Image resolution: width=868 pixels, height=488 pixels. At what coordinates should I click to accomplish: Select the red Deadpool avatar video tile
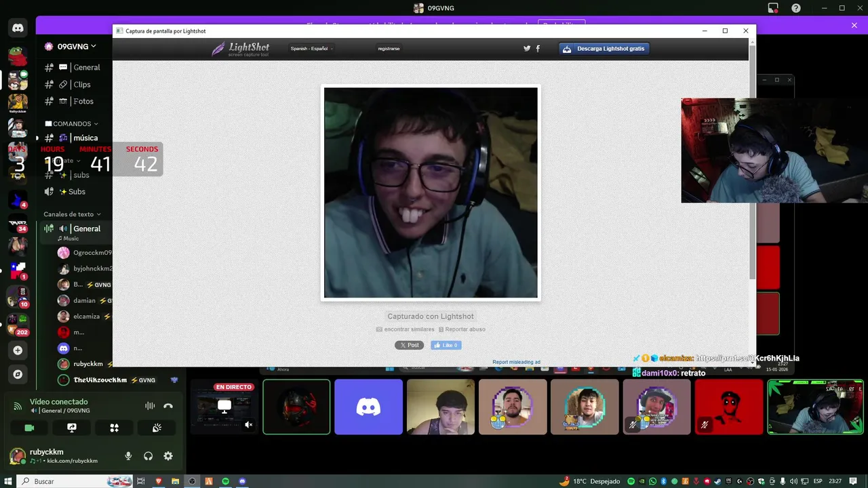[x=729, y=407]
